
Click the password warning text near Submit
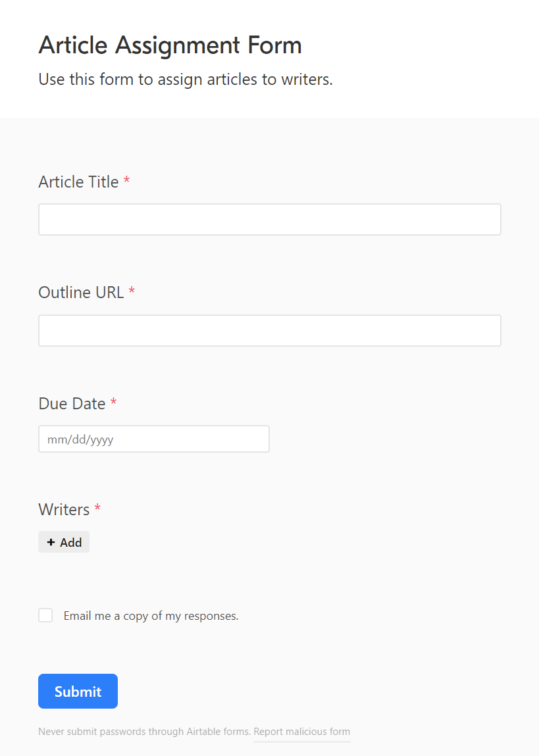click(x=145, y=731)
